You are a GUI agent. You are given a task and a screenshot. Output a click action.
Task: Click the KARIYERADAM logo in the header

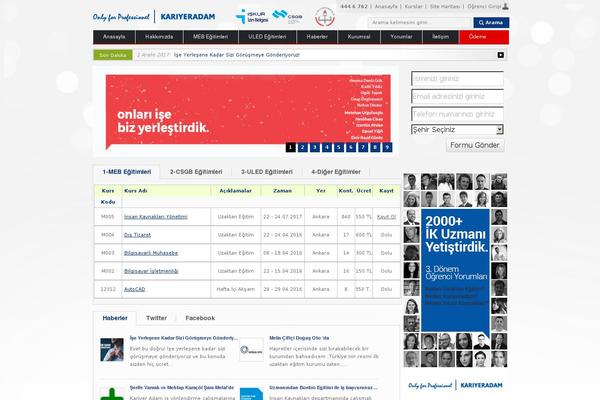click(x=154, y=17)
